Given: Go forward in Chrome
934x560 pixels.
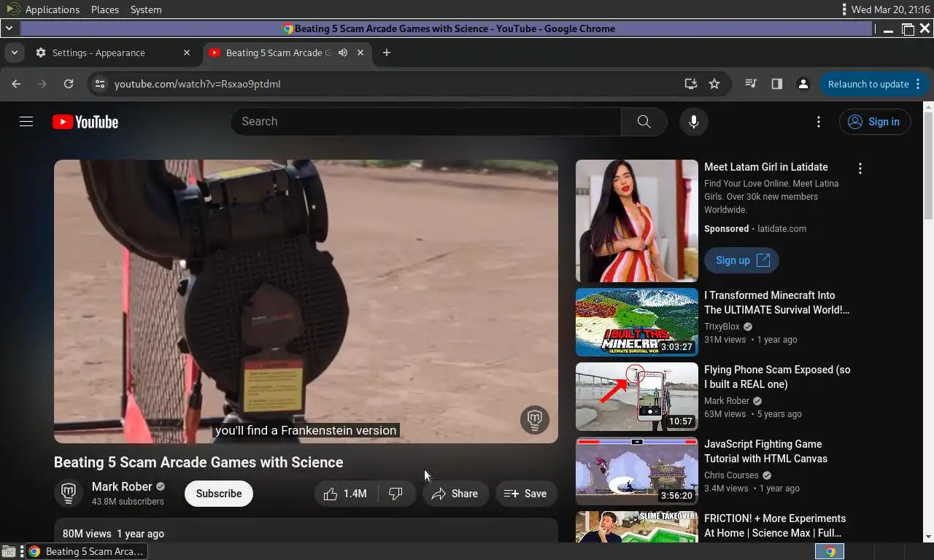Looking at the screenshot, I should (42, 84).
